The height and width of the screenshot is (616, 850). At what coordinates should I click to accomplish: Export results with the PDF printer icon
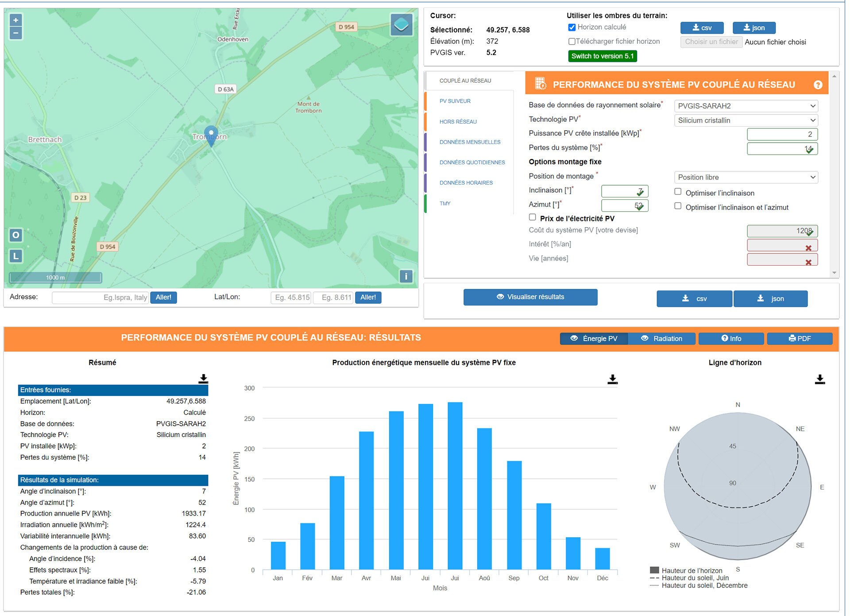pos(800,338)
